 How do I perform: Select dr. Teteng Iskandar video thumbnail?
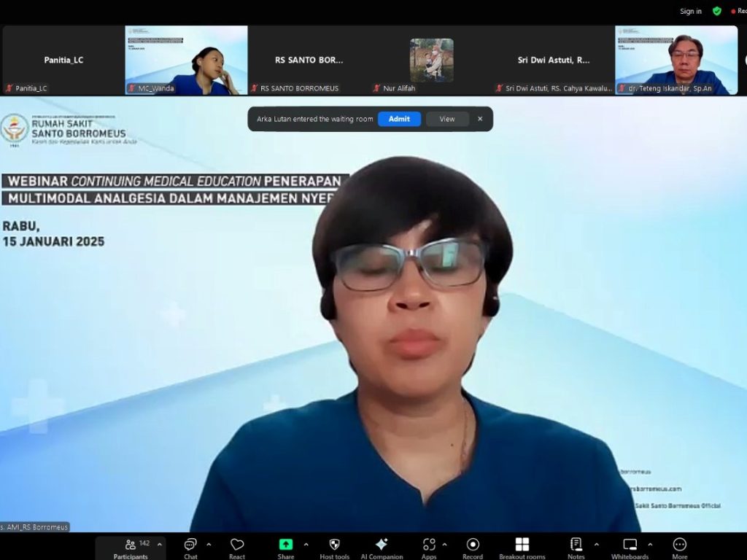(676, 61)
